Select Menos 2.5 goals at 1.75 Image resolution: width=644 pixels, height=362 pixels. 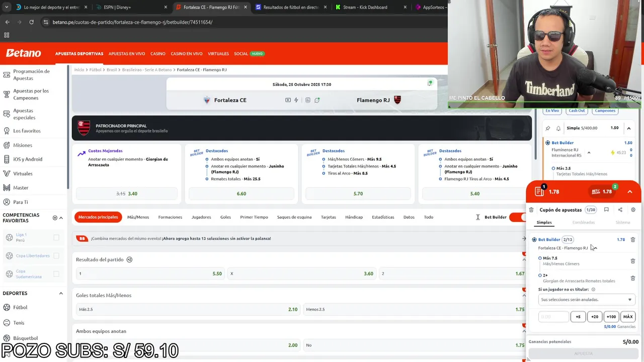point(415,309)
